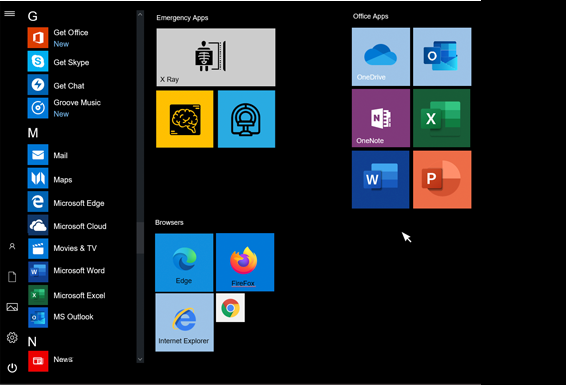The image size is (566, 385).
Task: Click the app list scrollbar down arrow
Action: [x=140, y=359]
